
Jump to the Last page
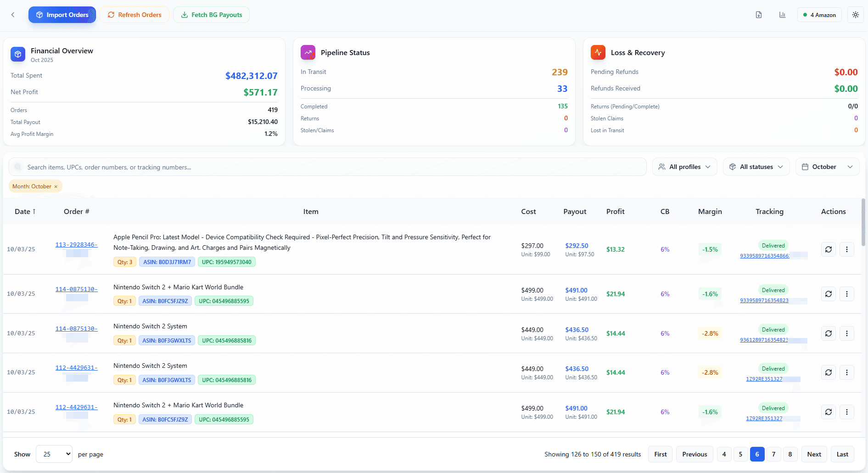click(x=842, y=454)
